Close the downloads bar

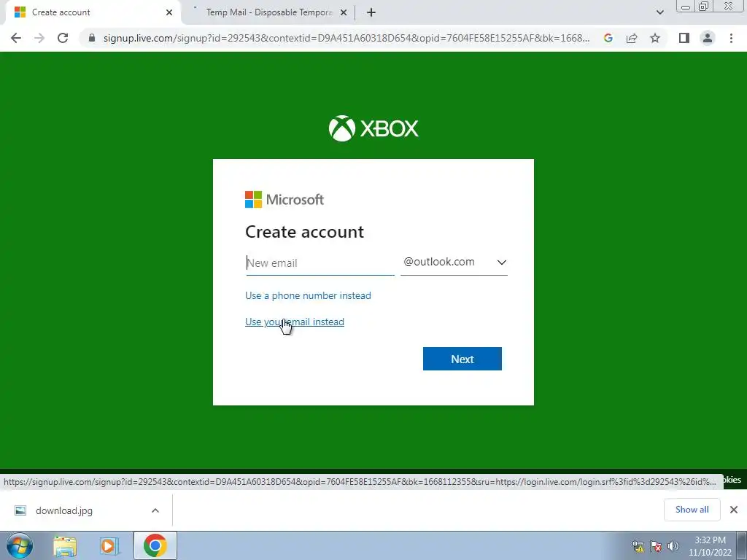pyautogui.click(x=734, y=510)
